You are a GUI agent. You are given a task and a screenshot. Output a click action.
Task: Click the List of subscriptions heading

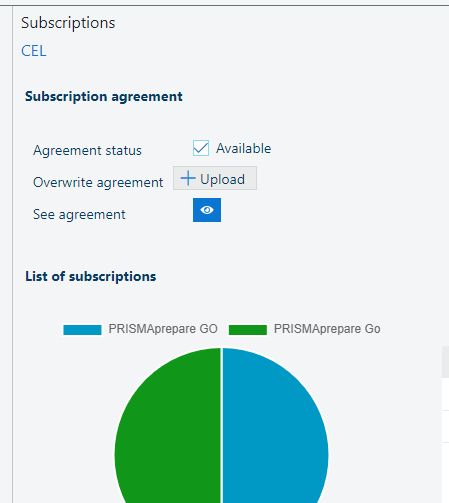click(91, 277)
